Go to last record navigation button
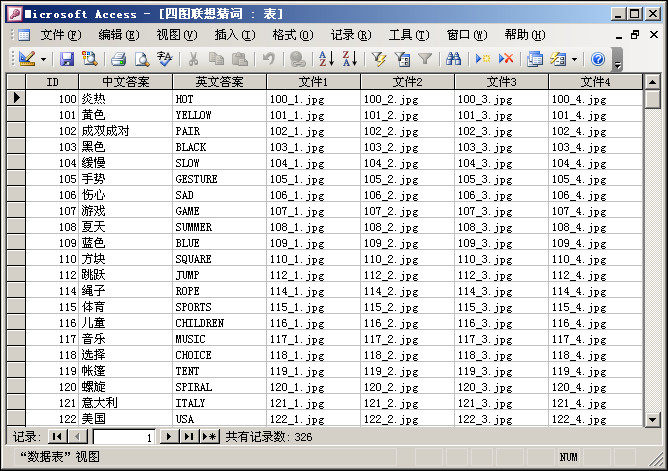The image size is (668, 471). [189, 437]
